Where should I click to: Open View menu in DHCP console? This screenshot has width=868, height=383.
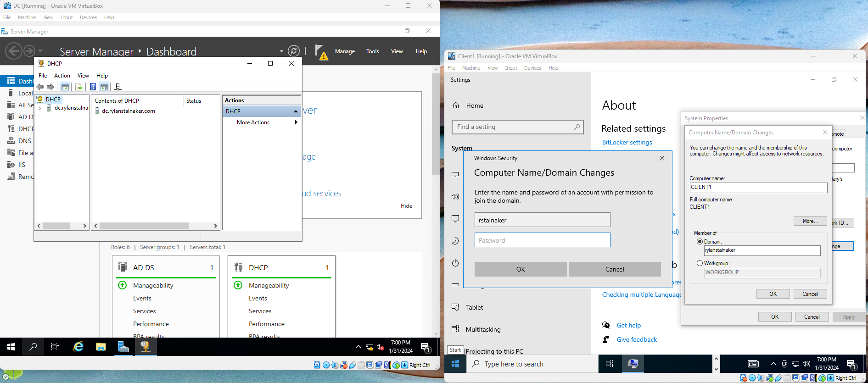83,76
